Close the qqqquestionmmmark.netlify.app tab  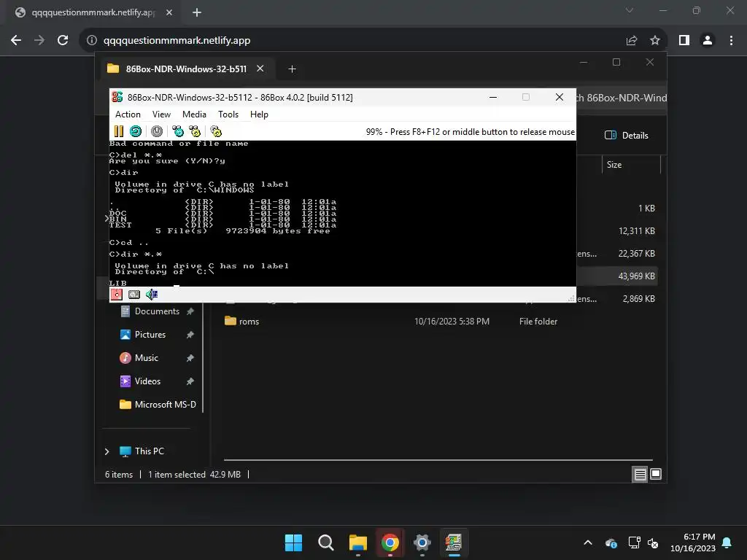point(169,12)
